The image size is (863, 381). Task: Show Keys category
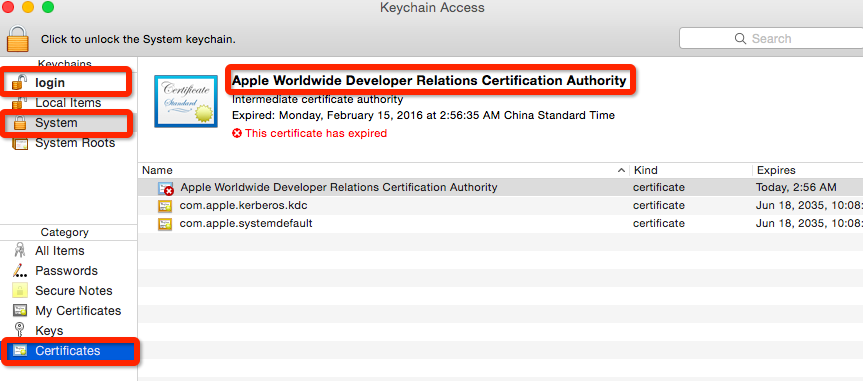(49, 331)
